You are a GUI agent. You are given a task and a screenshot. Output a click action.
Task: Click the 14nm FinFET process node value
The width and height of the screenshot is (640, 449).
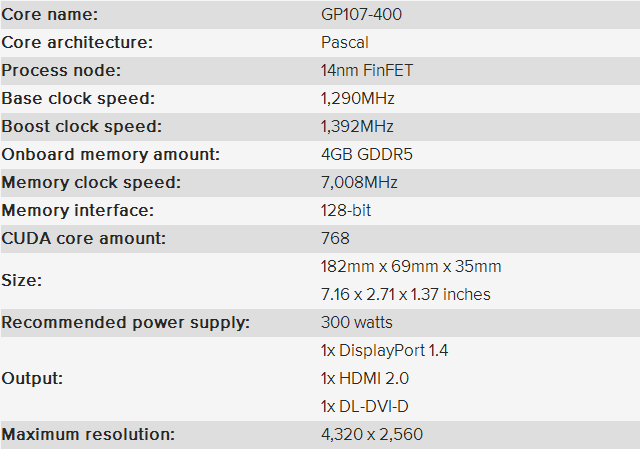point(367,70)
